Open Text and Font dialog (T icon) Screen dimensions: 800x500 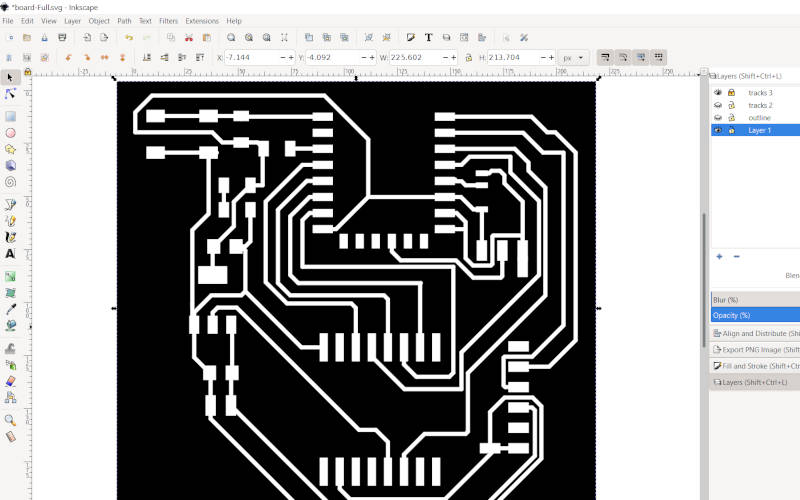click(429, 38)
